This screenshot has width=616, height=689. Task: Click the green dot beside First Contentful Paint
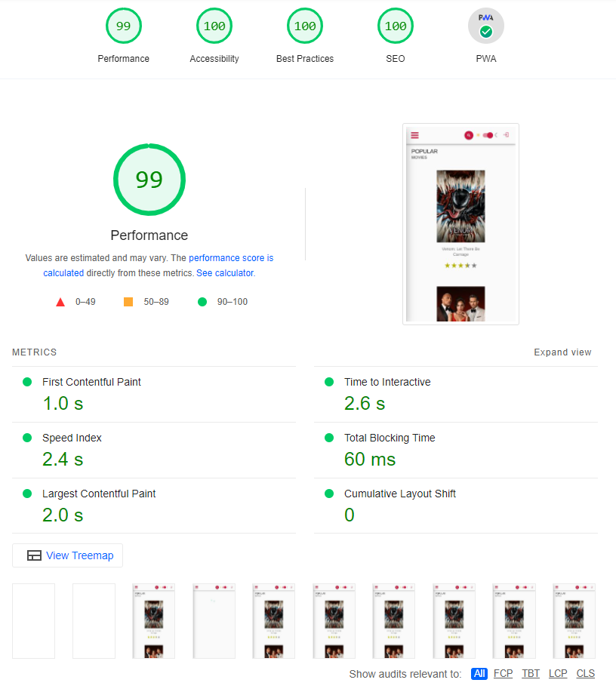click(26, 382)
